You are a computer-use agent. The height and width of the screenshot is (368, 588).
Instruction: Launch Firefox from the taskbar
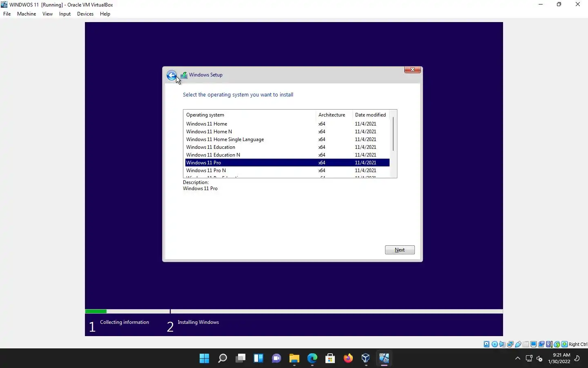pos(348,359)
